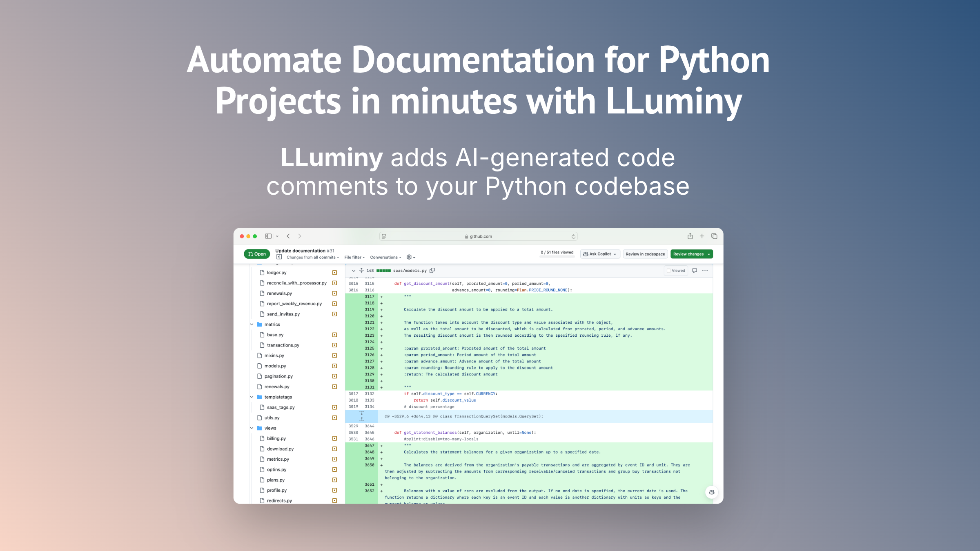Select optins.py in file tree
The width and height of the screenshot is (980, 551).
[277, 469]
